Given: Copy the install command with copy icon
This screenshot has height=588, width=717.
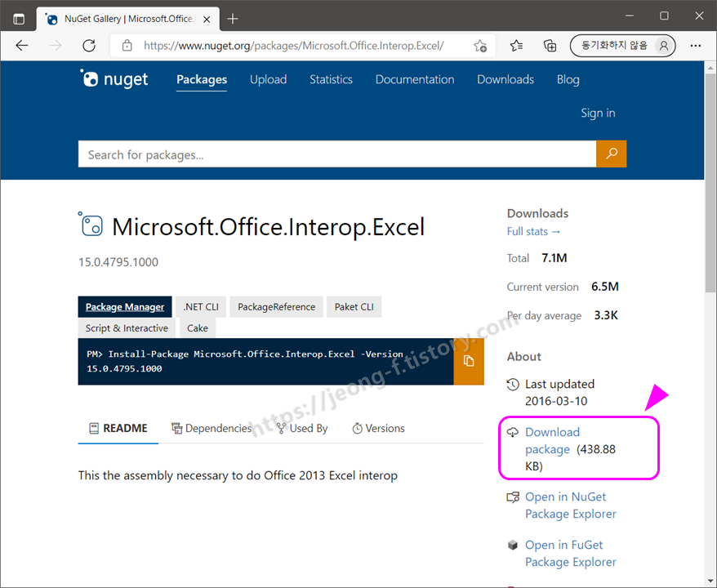Looking at the screenshot, I should pos(469,361).
